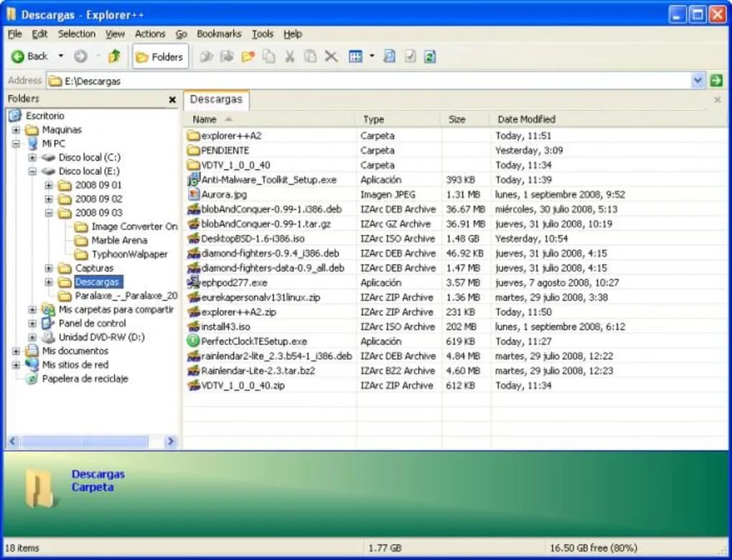Sort by the Name column header
732x560 pixels.
point(270,119)
